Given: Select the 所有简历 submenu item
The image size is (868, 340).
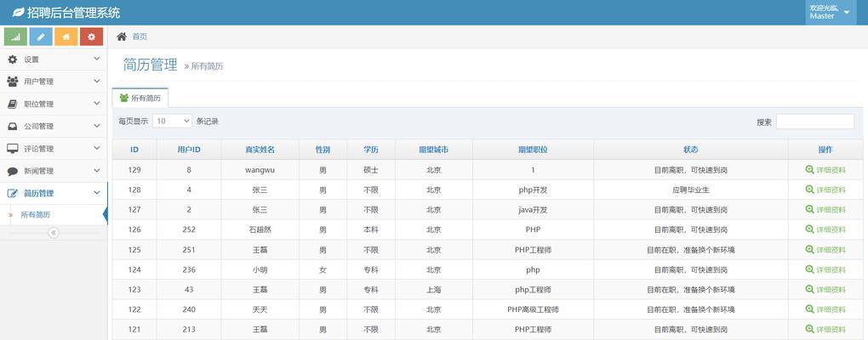Looking at the screenshot, I should click(x=52, y=214).
